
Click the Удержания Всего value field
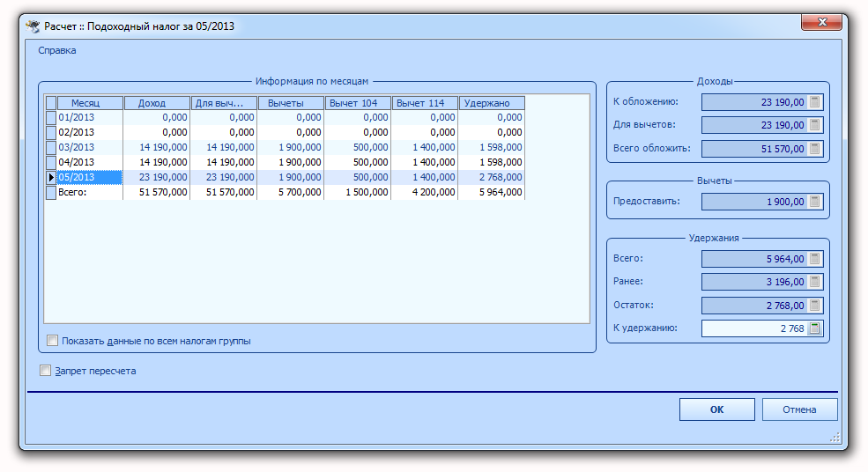755,258
